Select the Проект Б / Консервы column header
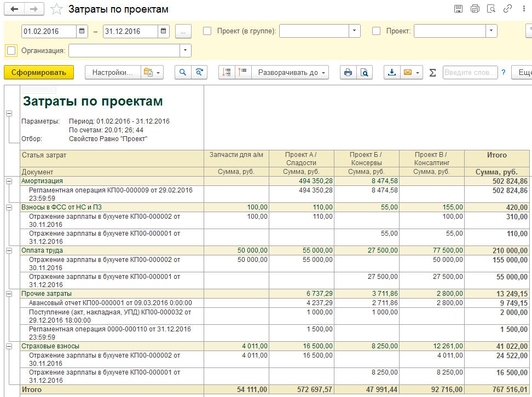The height and width of the screenshot is (397, 532). tap(367, 159)
